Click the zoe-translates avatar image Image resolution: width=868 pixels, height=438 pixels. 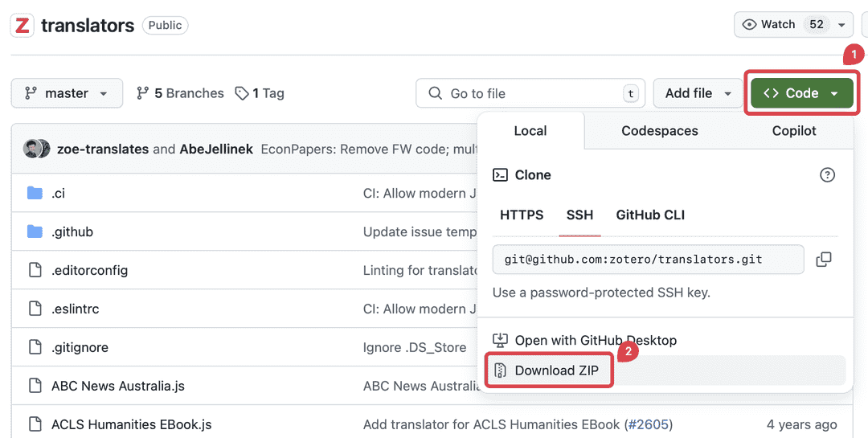coord(33,149)
